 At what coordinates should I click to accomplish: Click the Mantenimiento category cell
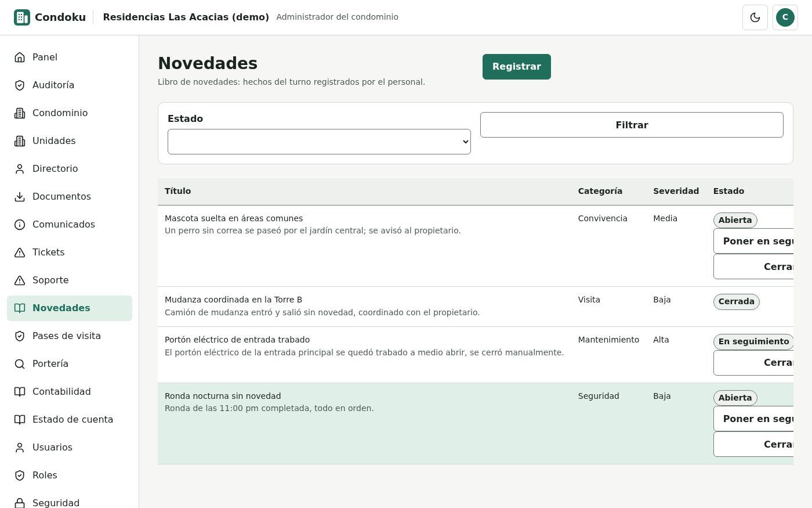(608, 340)
